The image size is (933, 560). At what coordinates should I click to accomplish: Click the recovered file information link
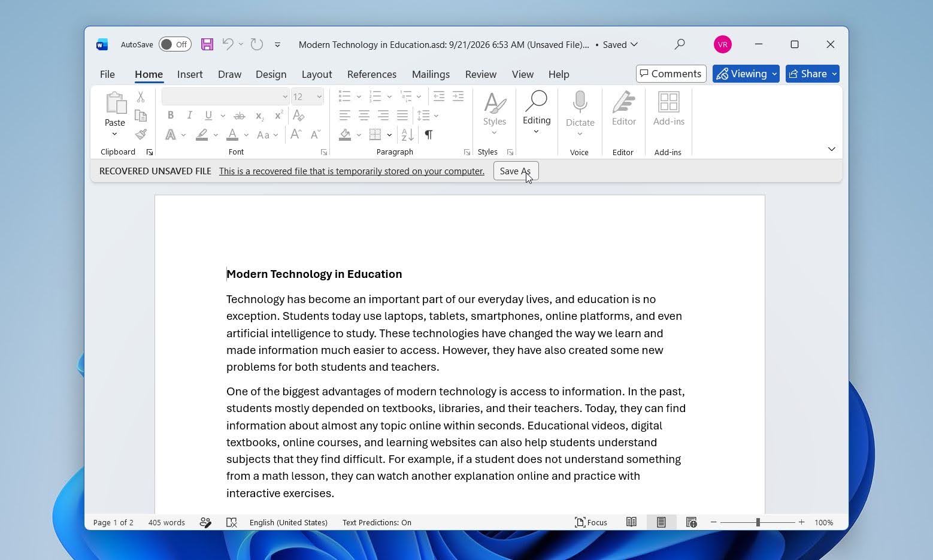click(352, 171)
